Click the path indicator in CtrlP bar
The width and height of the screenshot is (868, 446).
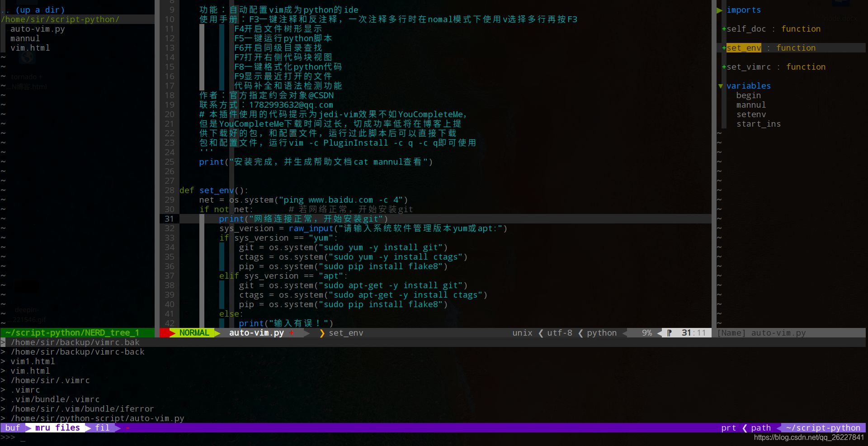click(x=761, y=428)
